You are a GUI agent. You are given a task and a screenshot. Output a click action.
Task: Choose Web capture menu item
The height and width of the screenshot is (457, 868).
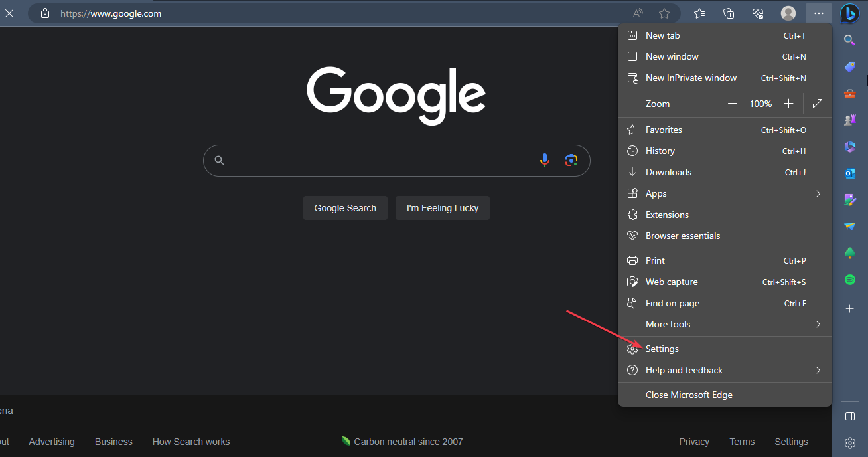(725, 282)
